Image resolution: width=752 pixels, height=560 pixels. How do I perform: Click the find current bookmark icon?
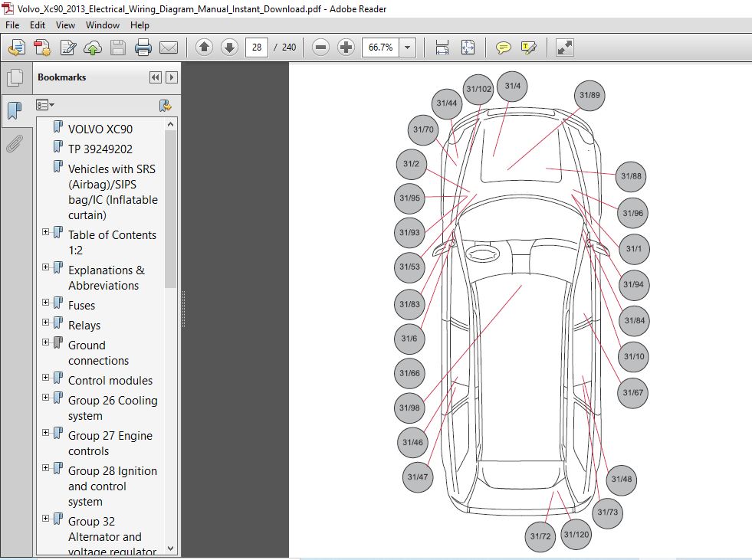pyautogui.click(x=165, y=106)
